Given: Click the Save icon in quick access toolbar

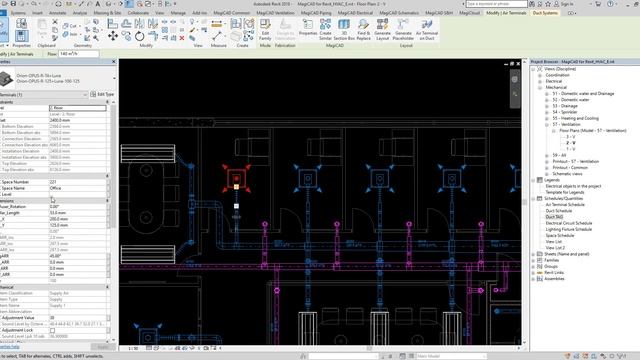Looking at the screenshot, I should [13, 4].
